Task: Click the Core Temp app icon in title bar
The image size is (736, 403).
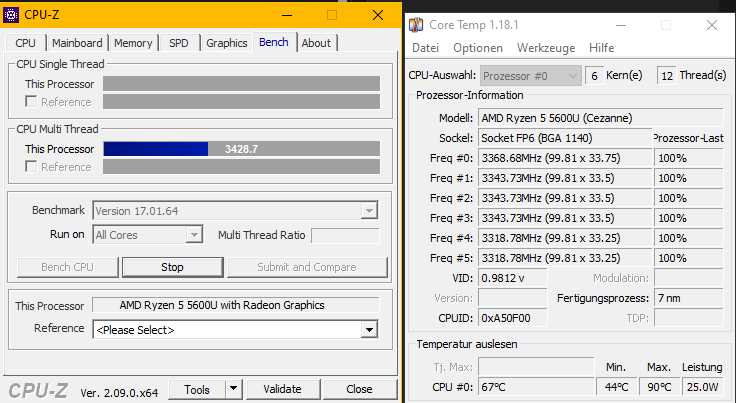Action: 416,25
